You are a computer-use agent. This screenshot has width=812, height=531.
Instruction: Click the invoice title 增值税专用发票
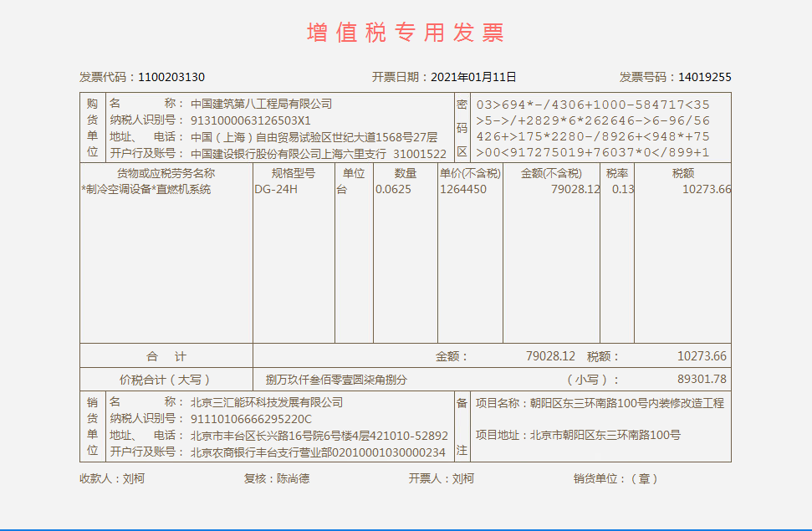click(x=405, y=32)
